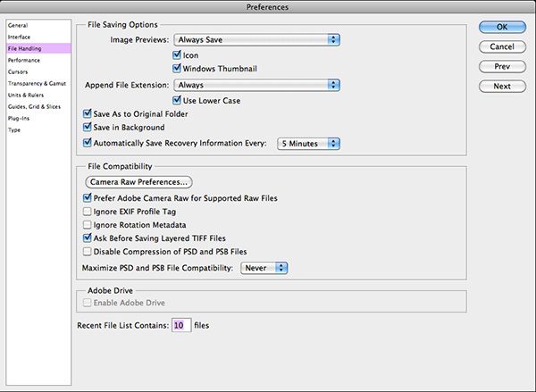This screenshot has height=392, width=536.
Task: Confirm preferences with the OK button
Action: click(502, 27)
